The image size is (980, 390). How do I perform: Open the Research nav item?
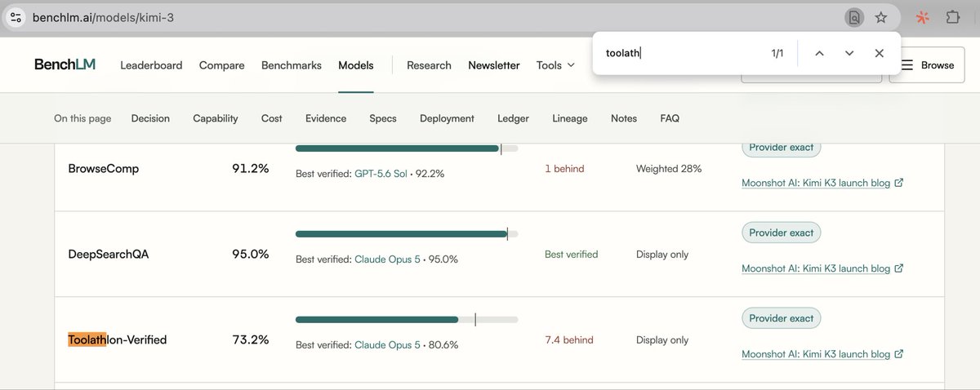click(429, 65)
